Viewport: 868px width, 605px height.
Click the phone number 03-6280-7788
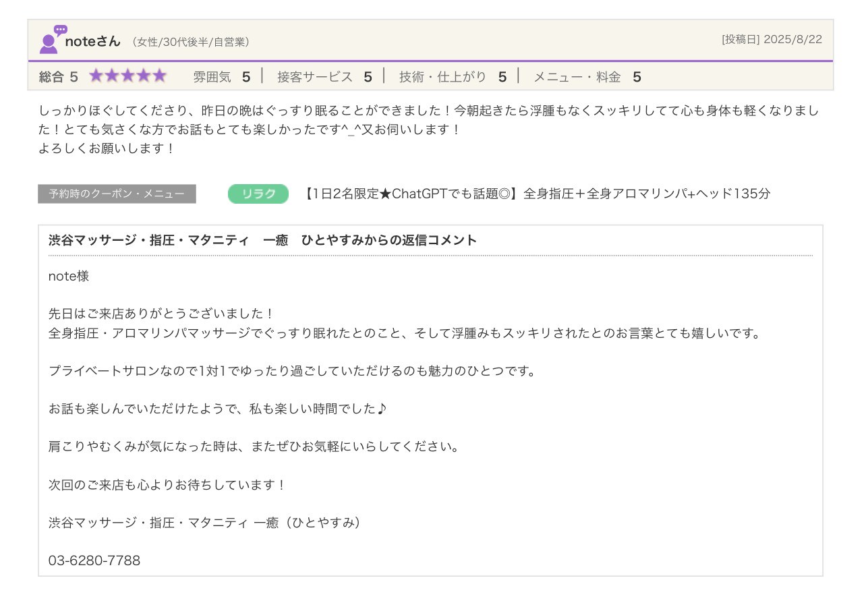pos(94,560)
